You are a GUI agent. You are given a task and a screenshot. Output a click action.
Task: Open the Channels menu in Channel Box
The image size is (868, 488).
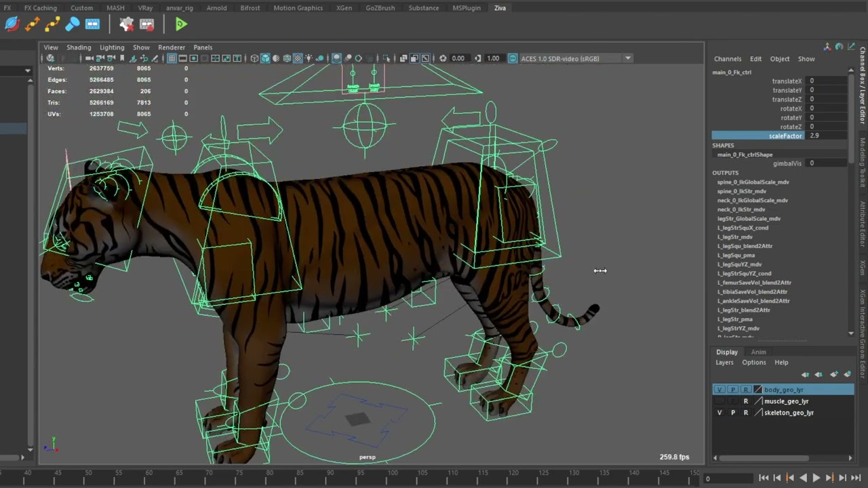(x=728, y=59)
